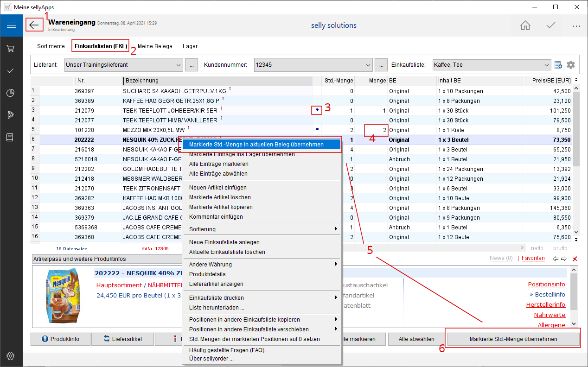Screen dimensions: 588x367
Task: Click Markierte Std.-Menge übernehmen button
Action: (x=513, y=339)
